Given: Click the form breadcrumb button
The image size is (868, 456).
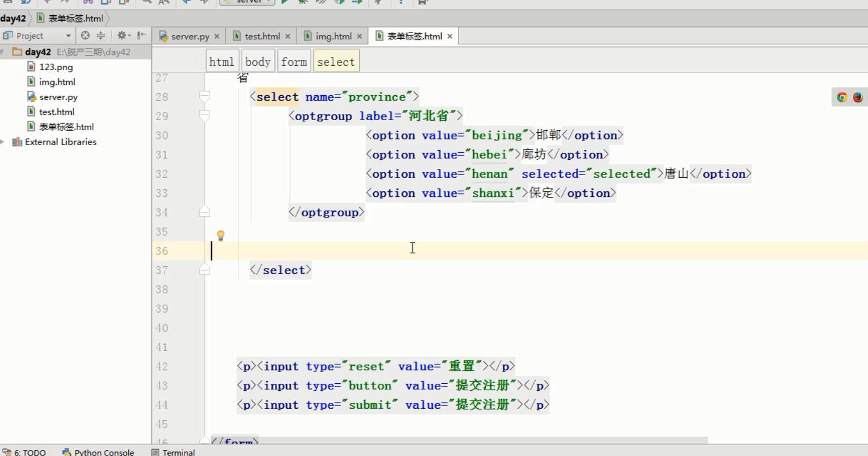Looking at the screenshot, I should 294,62.
